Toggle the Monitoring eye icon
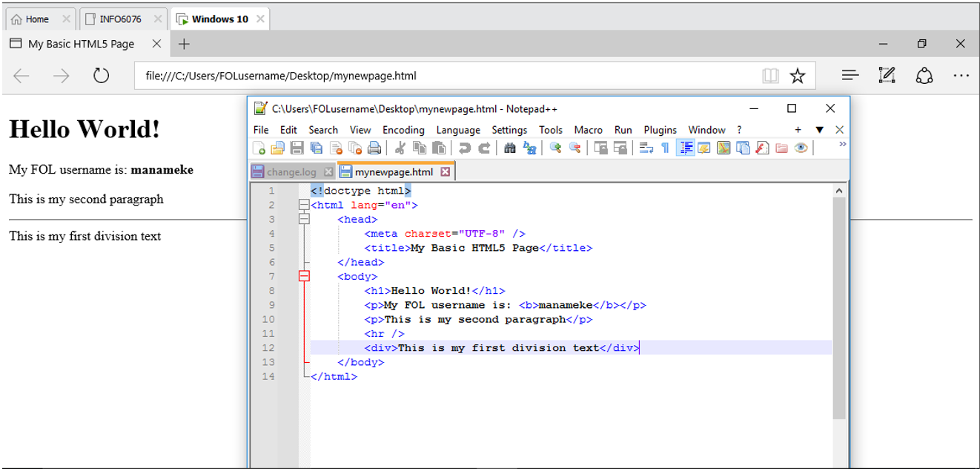 pyautogui.click(x=801, y=148)
